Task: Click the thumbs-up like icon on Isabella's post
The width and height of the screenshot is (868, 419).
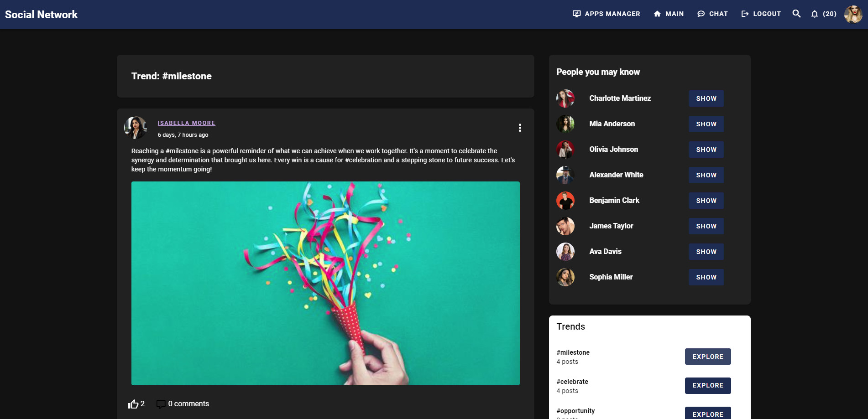Action: tap(133, 403)
